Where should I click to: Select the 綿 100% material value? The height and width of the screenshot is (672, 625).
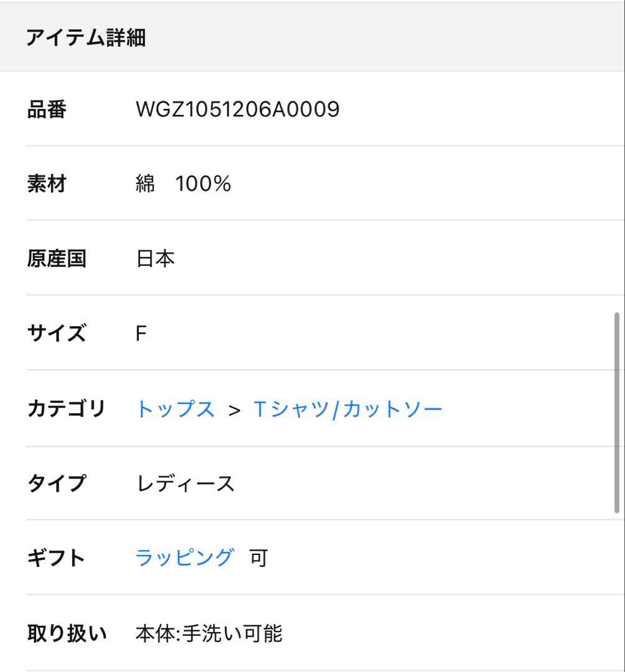point(183,184)
